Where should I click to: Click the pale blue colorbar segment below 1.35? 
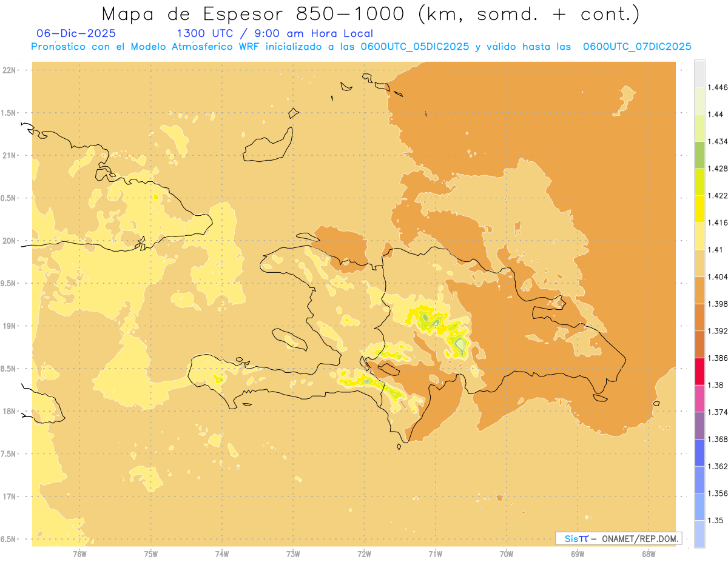point(699,534)
